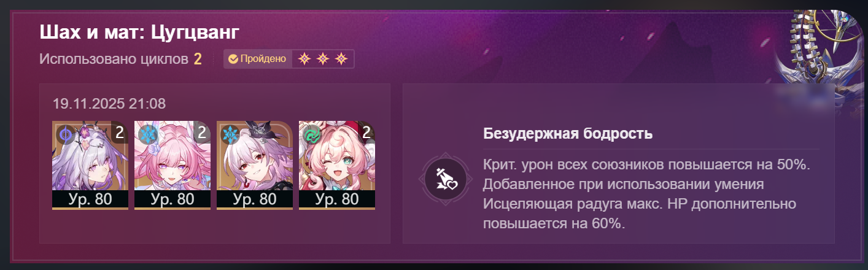
Task: Click the Ice element icon on black-hat character
Action: (x=230, y=134)
